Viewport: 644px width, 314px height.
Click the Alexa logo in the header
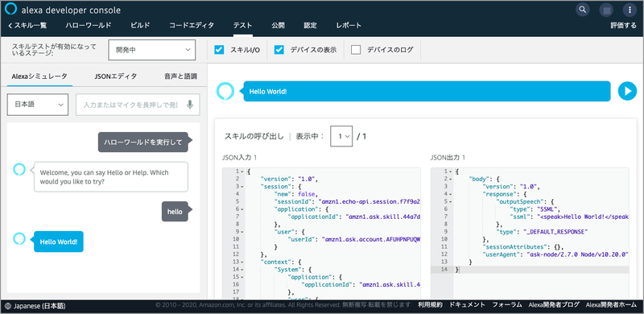pos(10,9)
